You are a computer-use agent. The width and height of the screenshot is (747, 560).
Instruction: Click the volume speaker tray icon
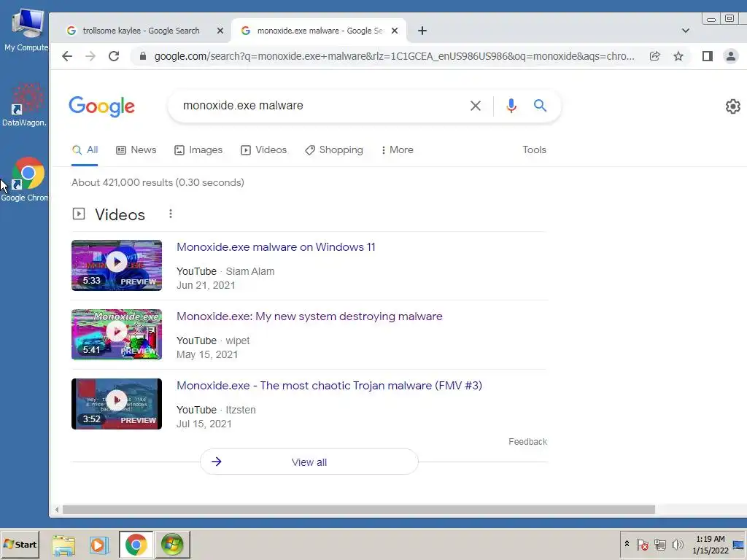coord(677,544)
